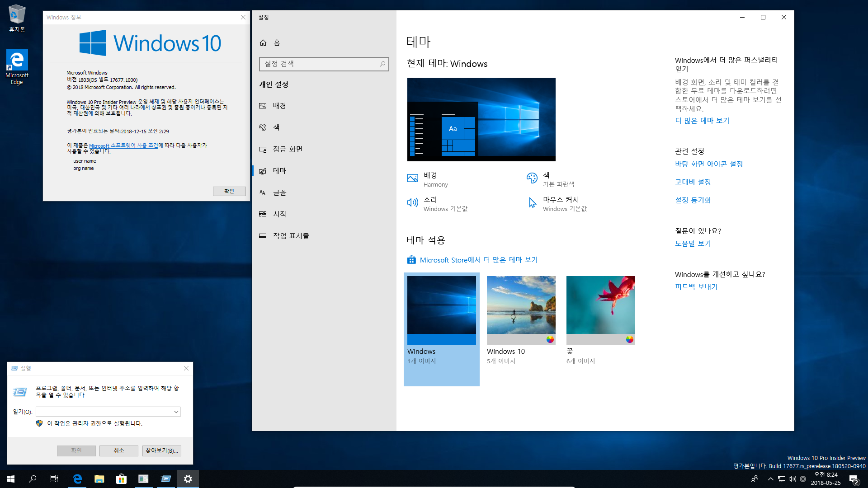Open Task View from taskbar
Image resolution: width=868 pixels, height=488 pixels.
[x=54, y=479]
